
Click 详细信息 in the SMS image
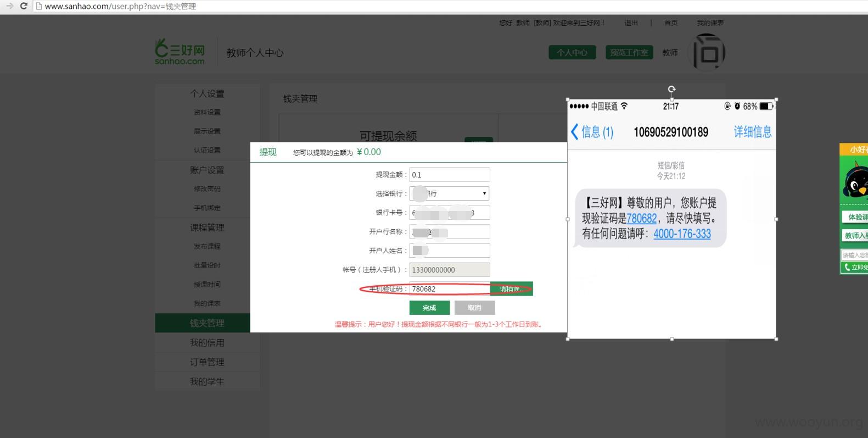coord(753,132)
